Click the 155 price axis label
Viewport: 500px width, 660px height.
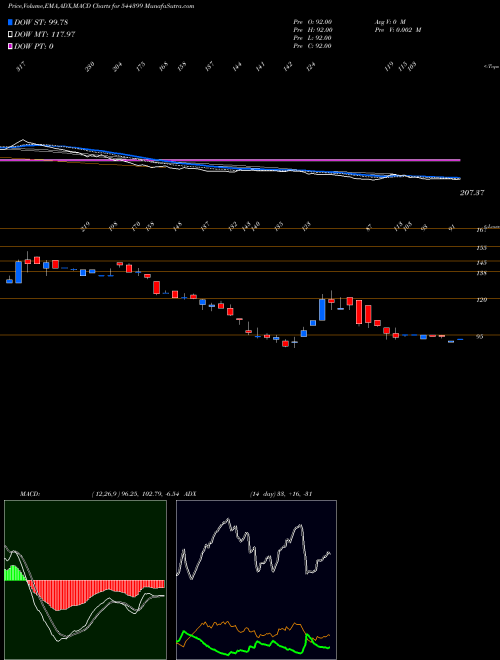point(482,248)
